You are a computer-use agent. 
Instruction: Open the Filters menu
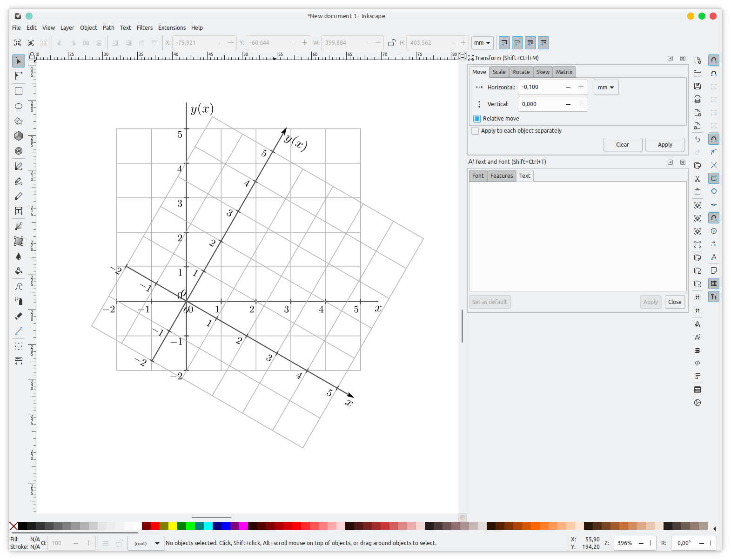point(145,28)
